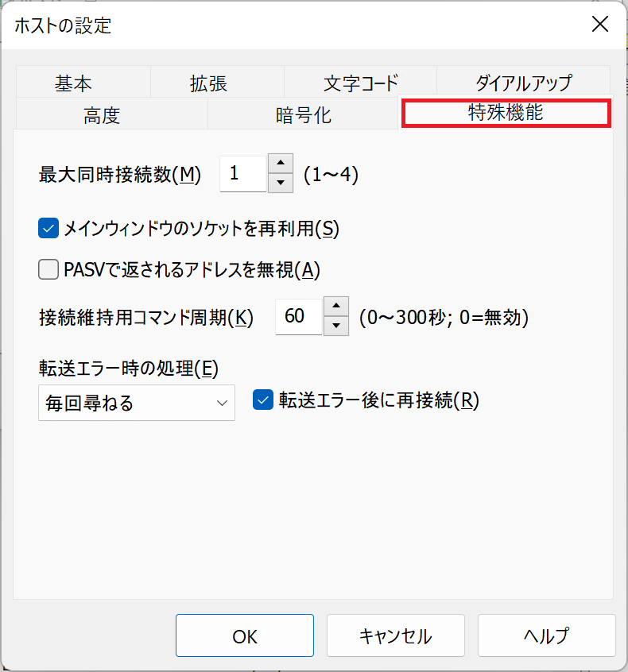Click the 最大同時接続数 number field

(x=242, y=173)
